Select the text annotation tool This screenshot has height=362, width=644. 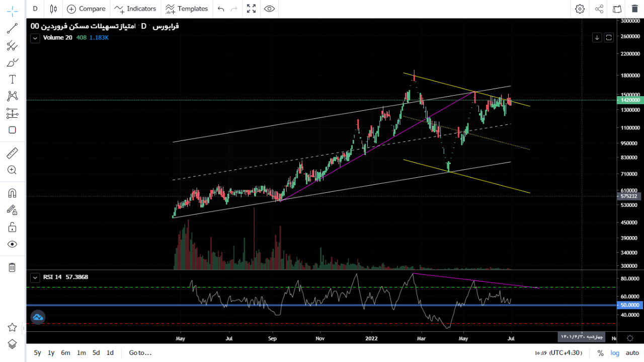(x=12, y=79)
